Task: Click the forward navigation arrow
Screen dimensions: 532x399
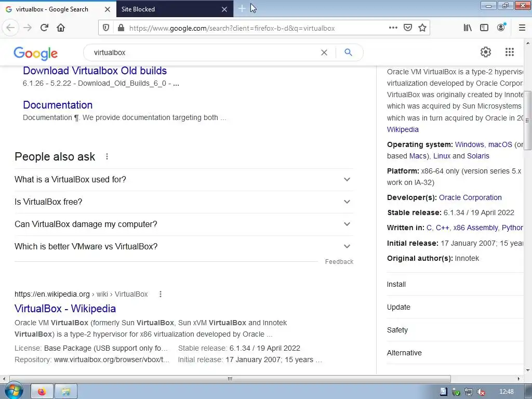Action: tap(28, 28)
